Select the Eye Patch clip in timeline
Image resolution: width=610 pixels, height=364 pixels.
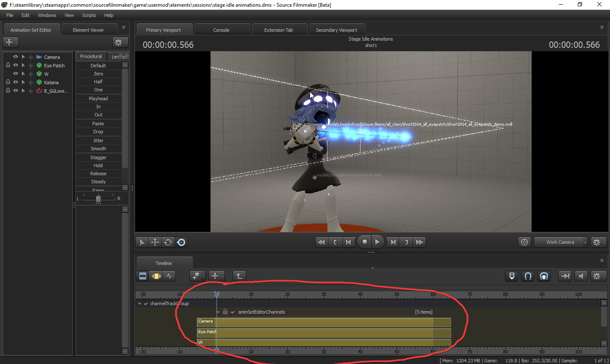(324, 333)
